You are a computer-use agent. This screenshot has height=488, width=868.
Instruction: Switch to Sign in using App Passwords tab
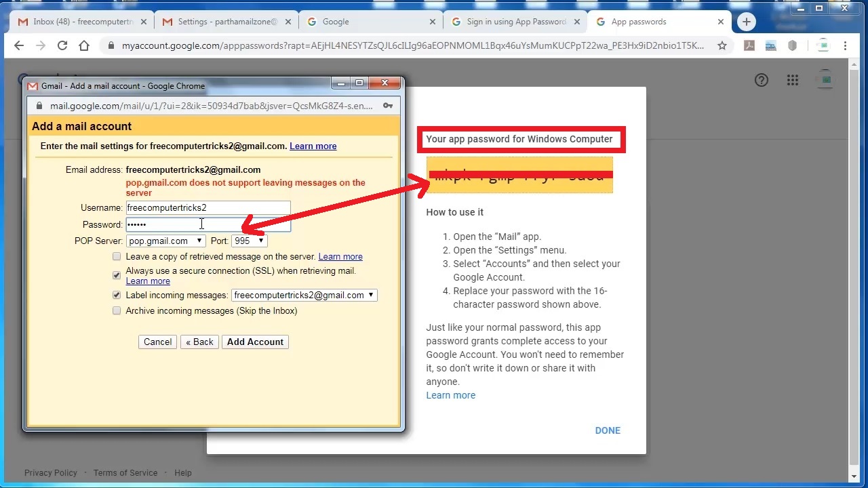coord(515,22)
